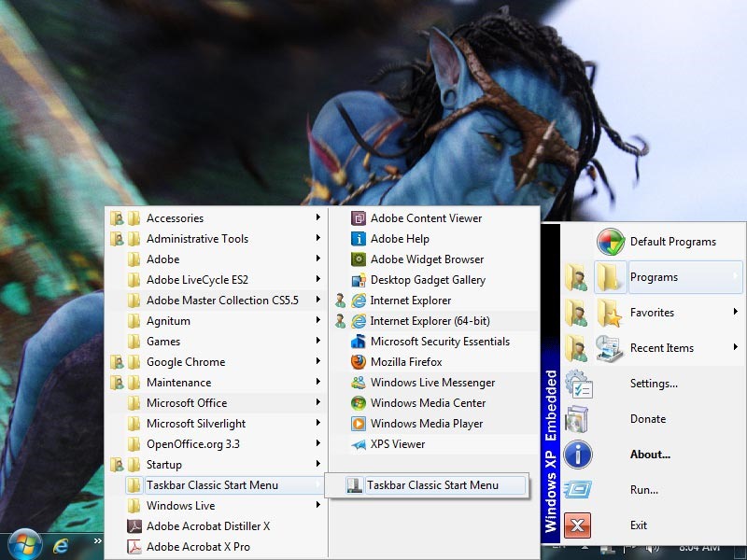Viewport: 747px width, 560px height.
Task: Click the Adobe Help info icon
Action: 359,239
